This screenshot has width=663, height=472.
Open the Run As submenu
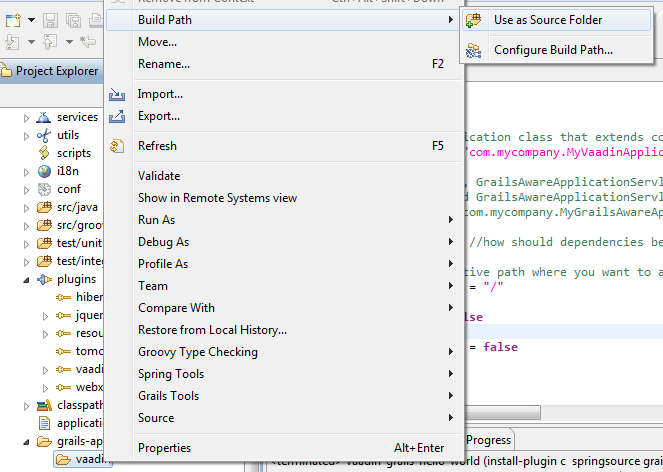(x=284, y=220)
